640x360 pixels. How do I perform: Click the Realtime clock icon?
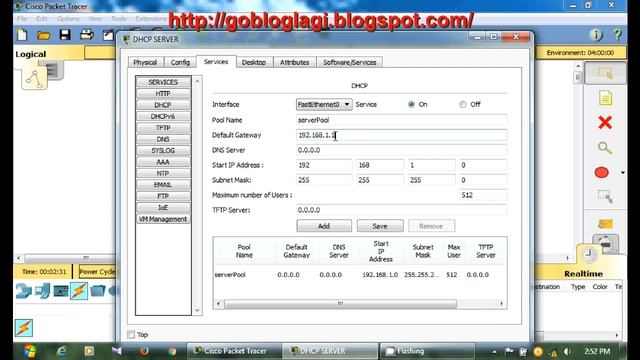pos(589,254)
